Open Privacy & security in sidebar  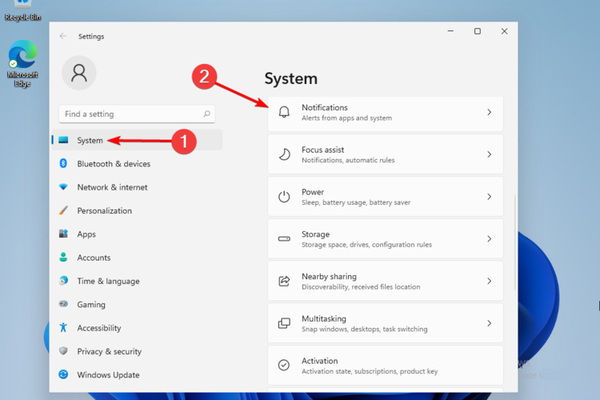point(137,351)
